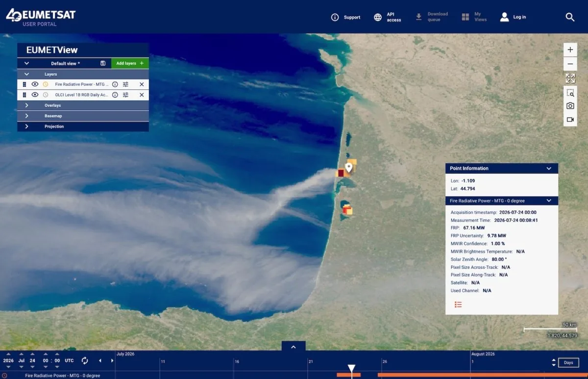Open the search magnifier in header
This screenshot has height=379, width=588.
point(570,17)
